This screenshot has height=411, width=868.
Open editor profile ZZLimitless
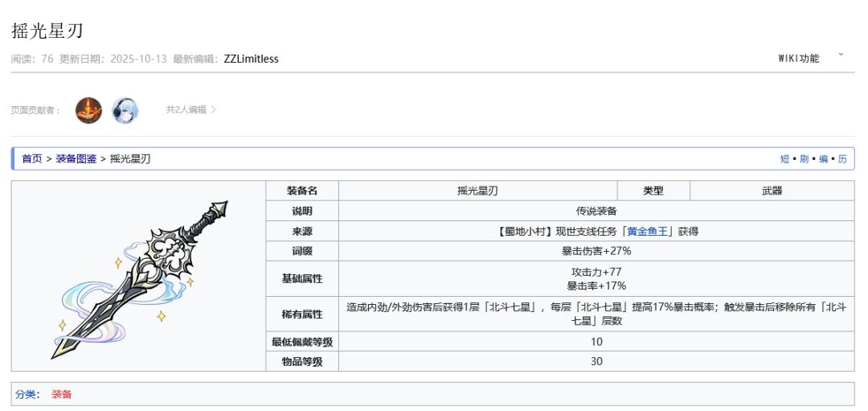[x=251, y=59]
